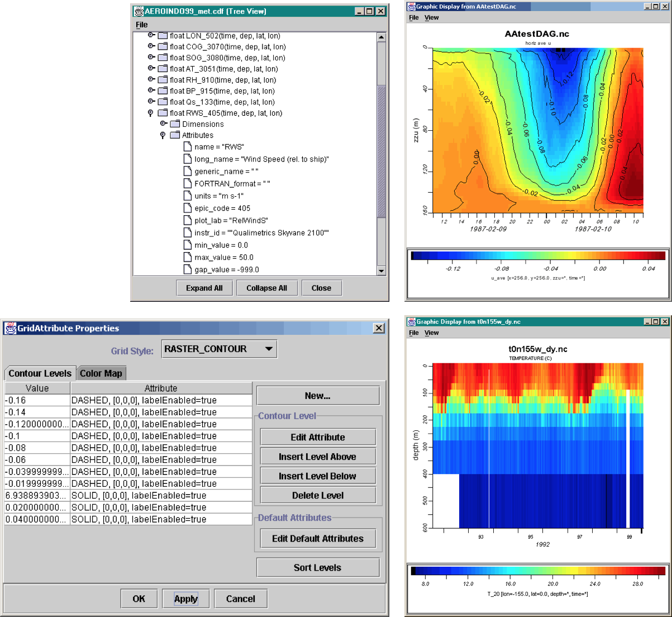
Task: Open View menu in AAtestDAG.nc window
Action: pyautogui.click(x=432, y=17)
